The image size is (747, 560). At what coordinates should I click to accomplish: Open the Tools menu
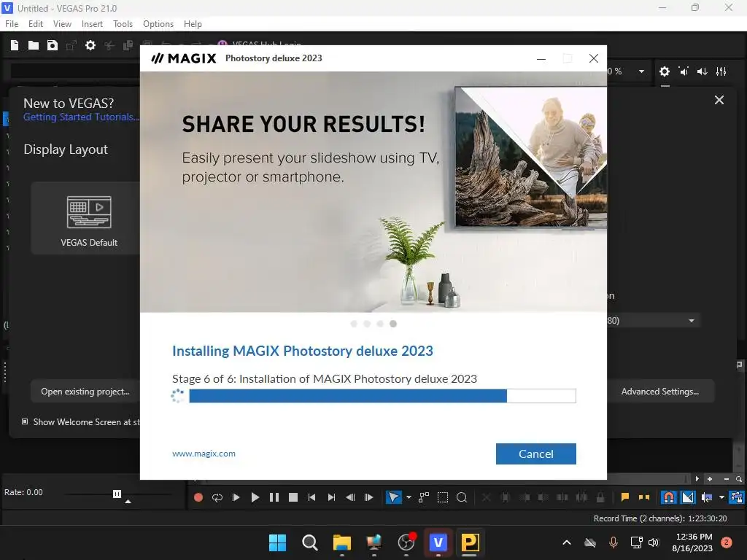(x=123, y=24)
